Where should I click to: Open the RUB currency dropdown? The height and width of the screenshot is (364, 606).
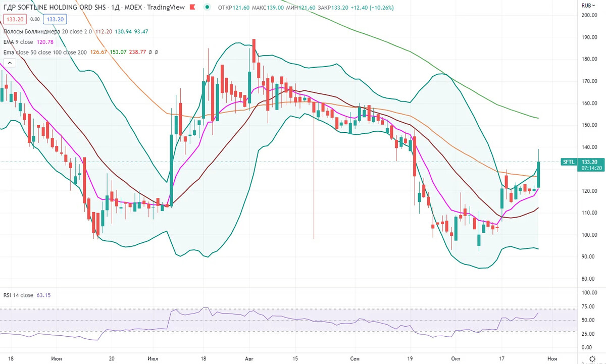pos(588,6)
